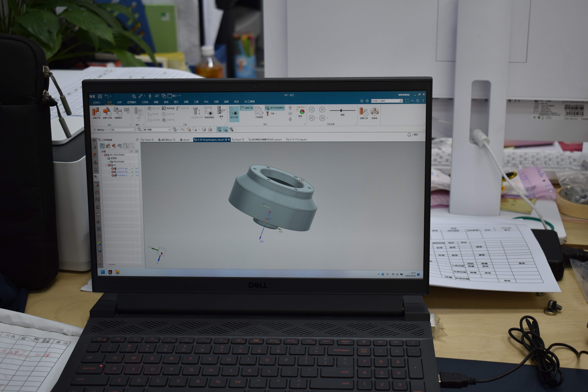
Task: Collapse the NC_PROGRAM tree node
Action: (x=103, y=155)
